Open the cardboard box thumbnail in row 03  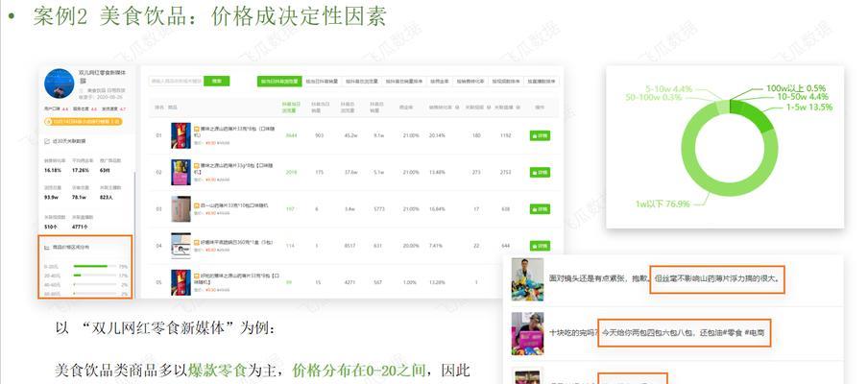click(x=181, y=208)
